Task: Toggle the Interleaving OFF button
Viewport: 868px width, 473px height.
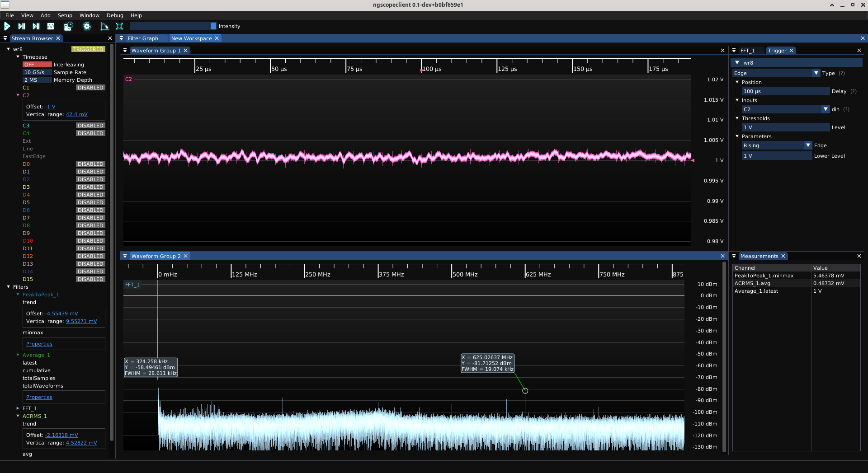Action: click(37, 65)
